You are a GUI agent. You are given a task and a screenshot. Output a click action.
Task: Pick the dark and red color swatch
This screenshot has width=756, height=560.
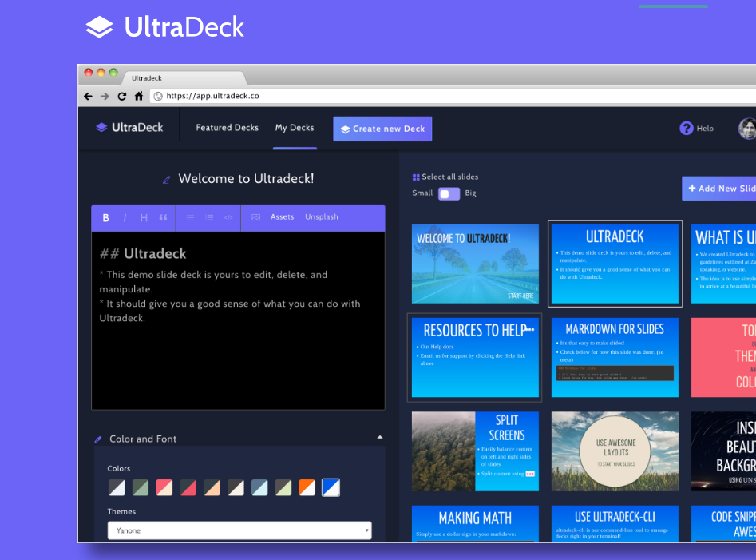click(x=188, y=487)
